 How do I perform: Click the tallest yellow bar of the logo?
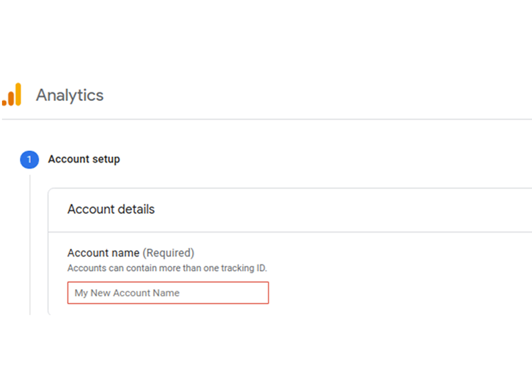pos(19,94)
